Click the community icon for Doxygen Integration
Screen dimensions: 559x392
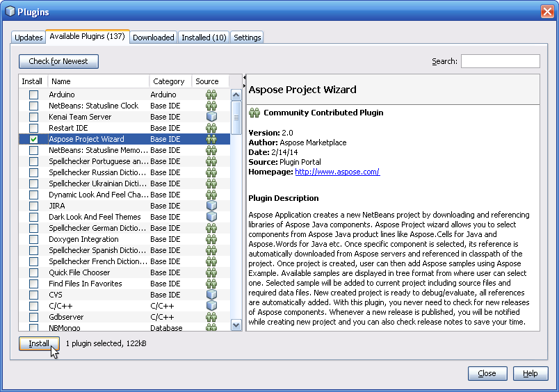[x=211, y=239]
